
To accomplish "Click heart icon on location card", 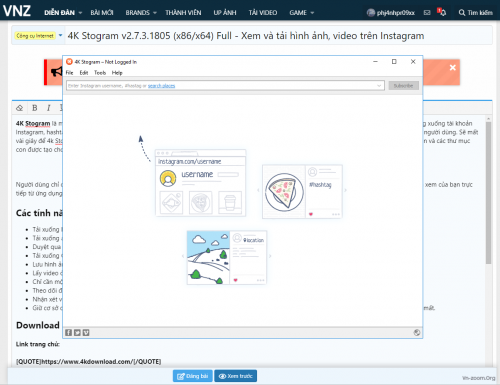I will pyautogui.click(x=235, y=280).
